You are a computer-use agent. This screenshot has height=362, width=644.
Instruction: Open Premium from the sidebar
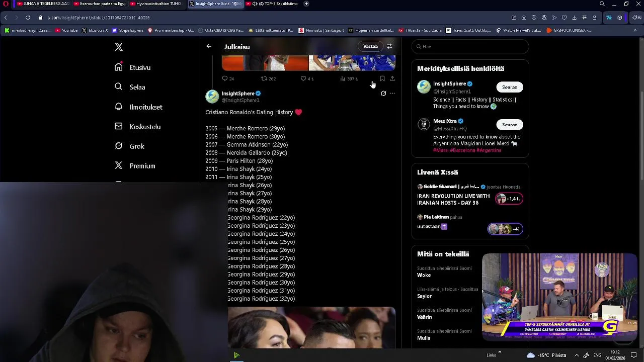point(135,166)
